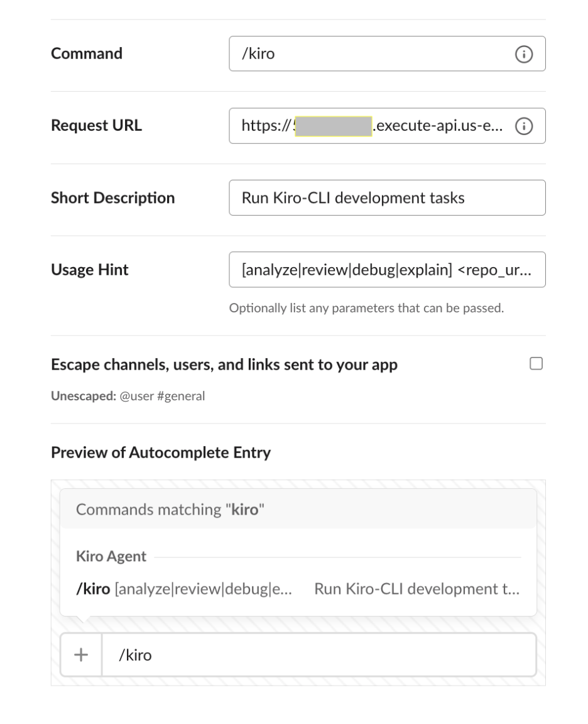Image resolution: width=588 pixels, height=724 pixels.
Task: Focus the Request URL input field
Action: [387, 126]
